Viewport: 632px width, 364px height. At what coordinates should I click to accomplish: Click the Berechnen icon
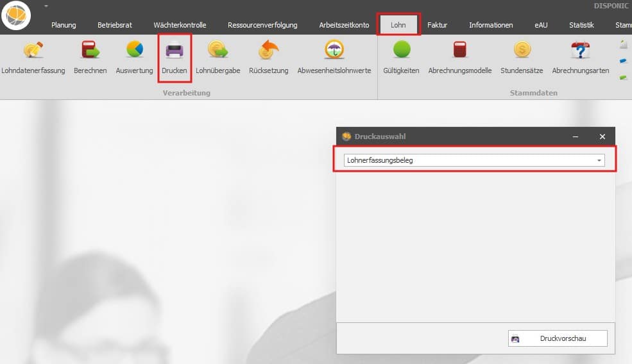pyautogui.click(x=90, y=51)
